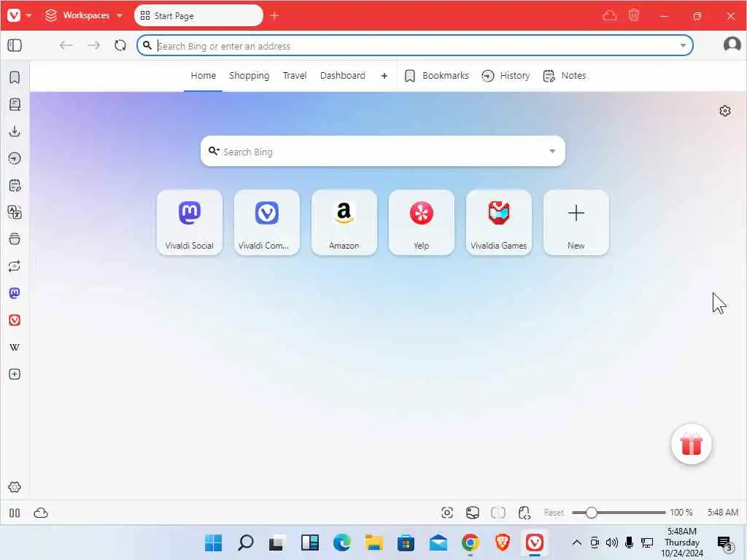
Task: Open closed tabs trash icon
Action: (x=634, y=16)
